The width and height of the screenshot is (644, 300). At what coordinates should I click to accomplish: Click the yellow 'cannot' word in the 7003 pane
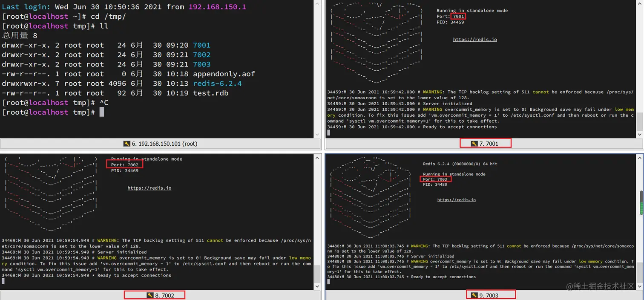pyautogui.click(x=514, y=246)
